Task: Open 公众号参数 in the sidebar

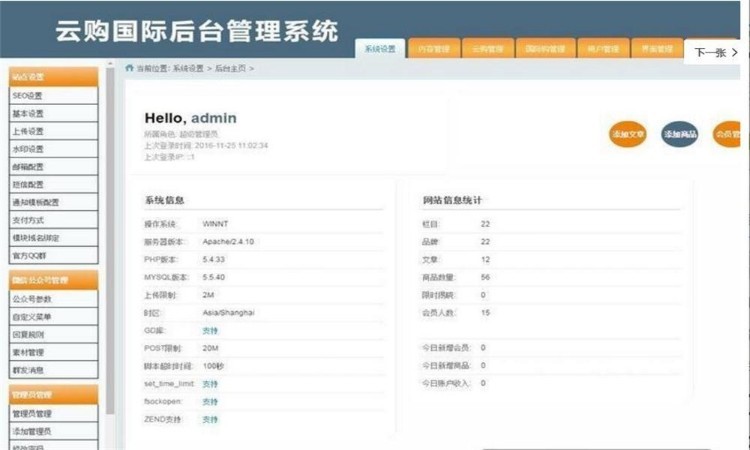Action: point(54,299)
